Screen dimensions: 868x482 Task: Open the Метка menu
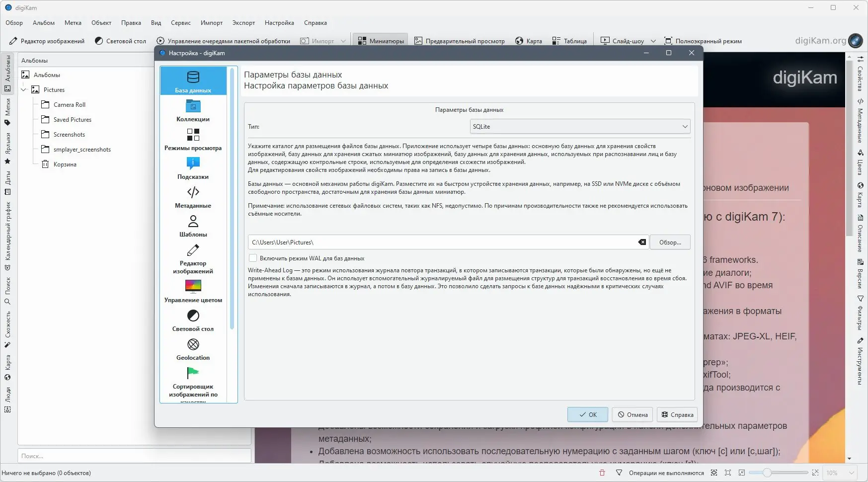pyautogui.click(x=73, y=23)
